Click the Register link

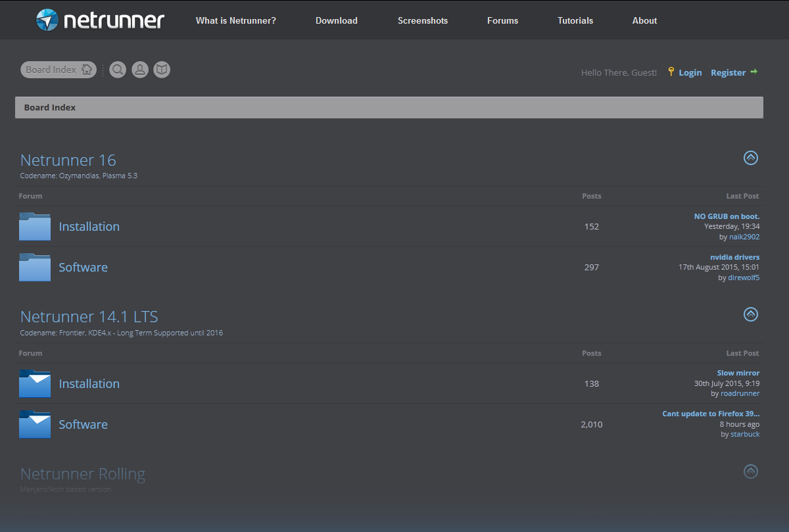point(728,73)
